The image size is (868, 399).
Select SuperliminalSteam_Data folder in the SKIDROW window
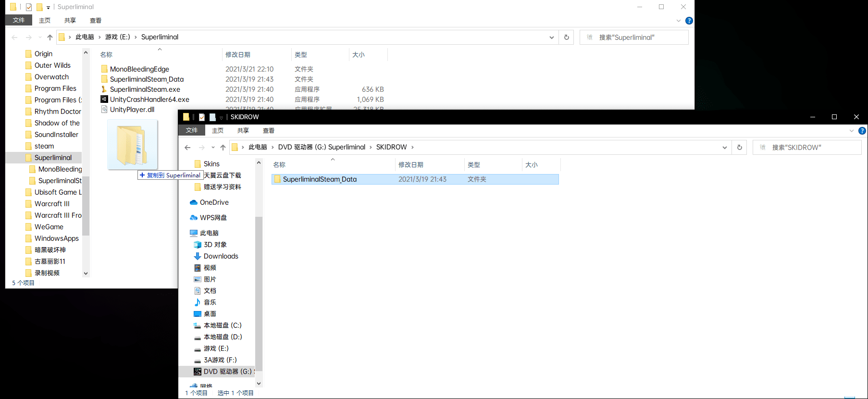click(x=415, y=179)
